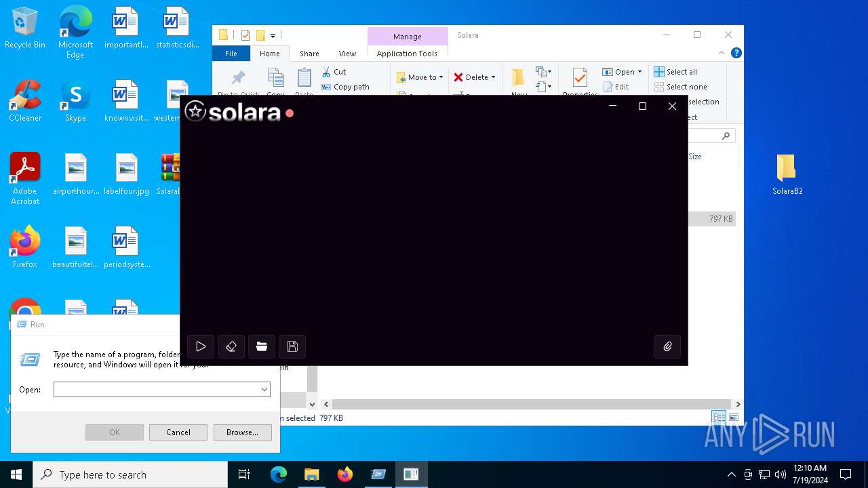Select the knownvisit Word document on desktop
Screen dimensions: 868x488
coord(126,102)
